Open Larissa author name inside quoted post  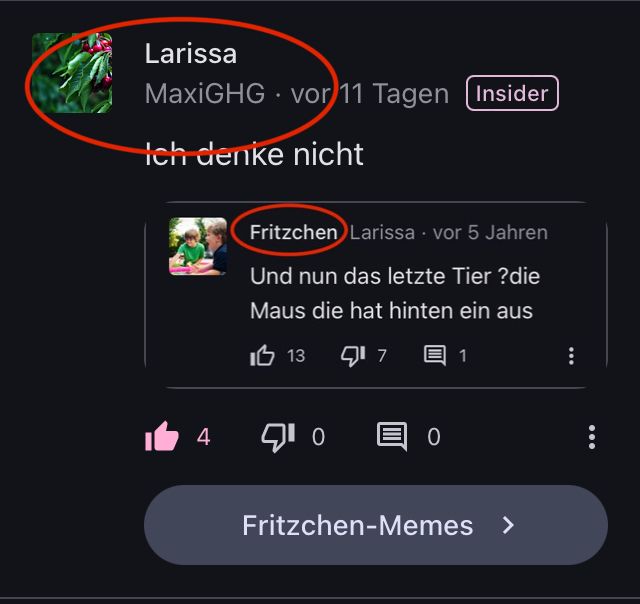(382, 233)
